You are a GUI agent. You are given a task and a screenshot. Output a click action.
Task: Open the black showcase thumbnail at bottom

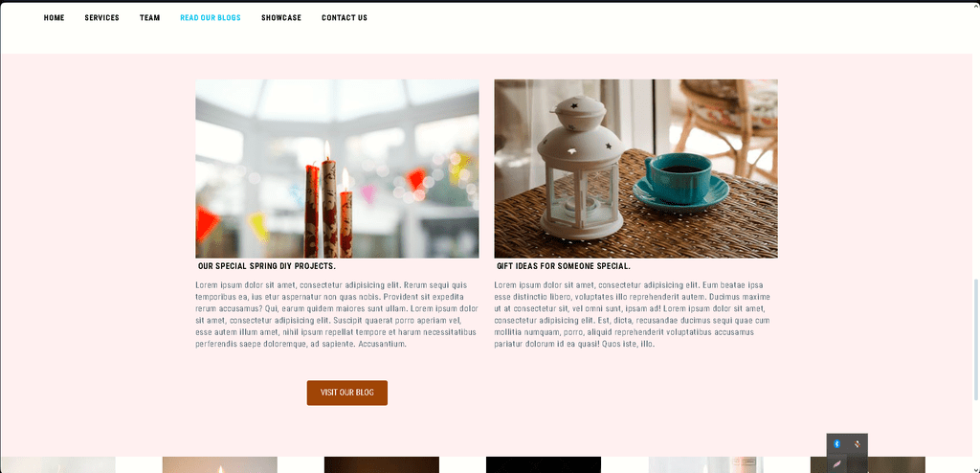[544, 465]
